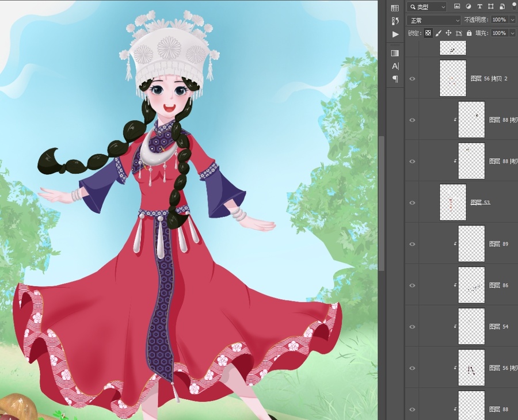Toggle visibility of 图层 89

[x=412, y=244]
